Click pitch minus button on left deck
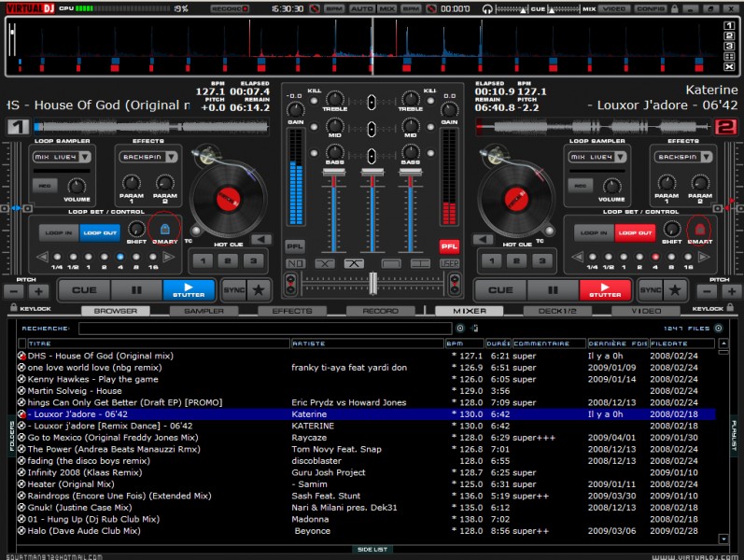The width and height of the screenshot is (744, 560). (12, 291)
